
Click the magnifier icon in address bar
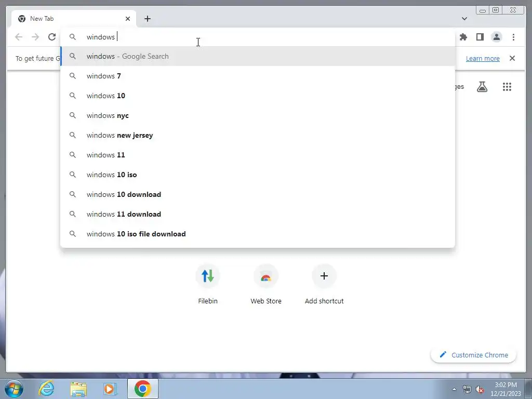pyautogui.click(x=73, y=37)
